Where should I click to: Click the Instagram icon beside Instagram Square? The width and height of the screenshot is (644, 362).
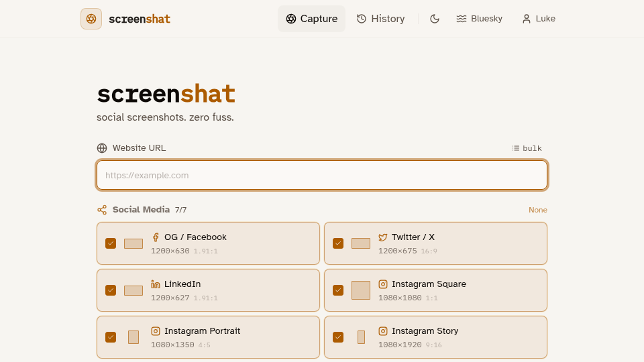click(383, 284)
